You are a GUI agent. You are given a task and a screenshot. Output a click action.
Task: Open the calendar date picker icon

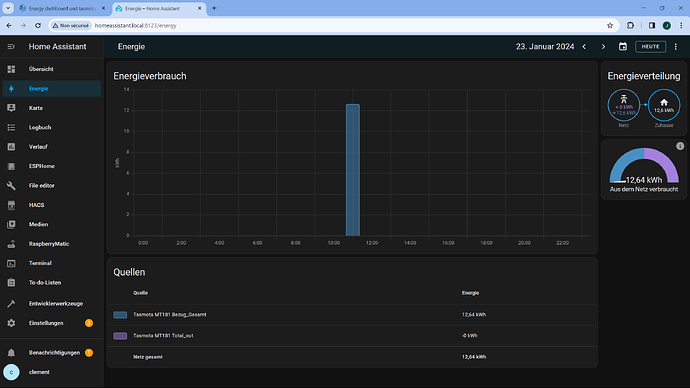[x=623, y=47]
